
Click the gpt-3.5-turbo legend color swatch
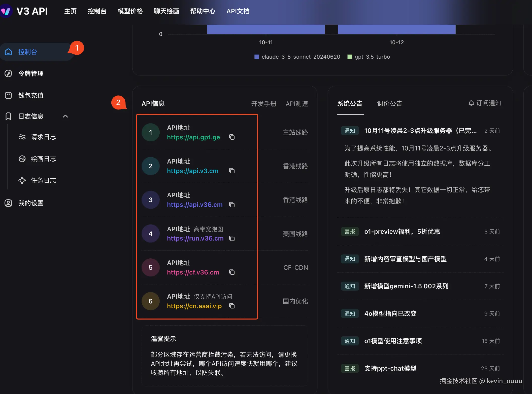click(x=350, y=57)
